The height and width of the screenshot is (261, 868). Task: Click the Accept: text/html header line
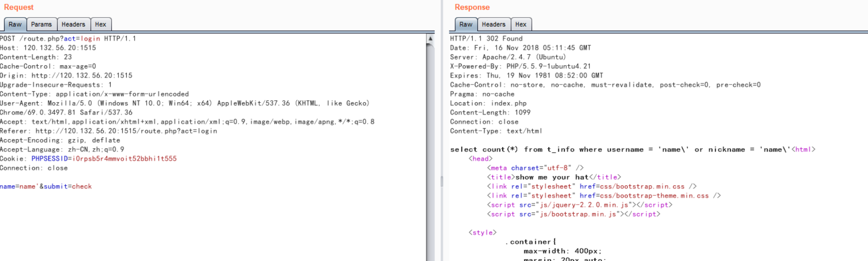pos(187,122)
